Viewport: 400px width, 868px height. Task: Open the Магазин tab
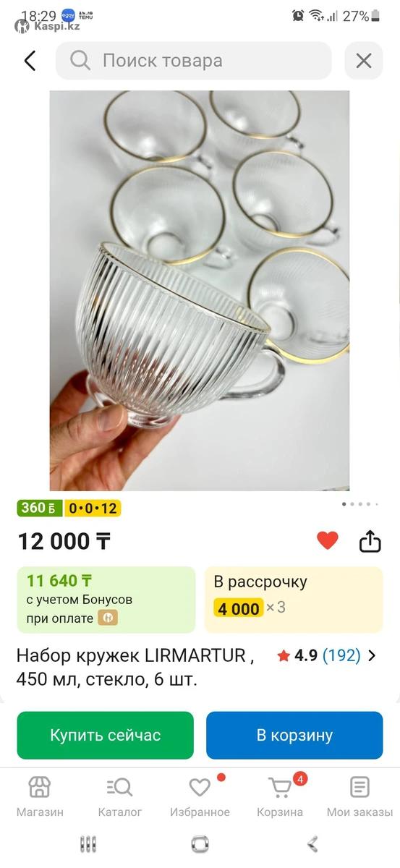(40, 797)
